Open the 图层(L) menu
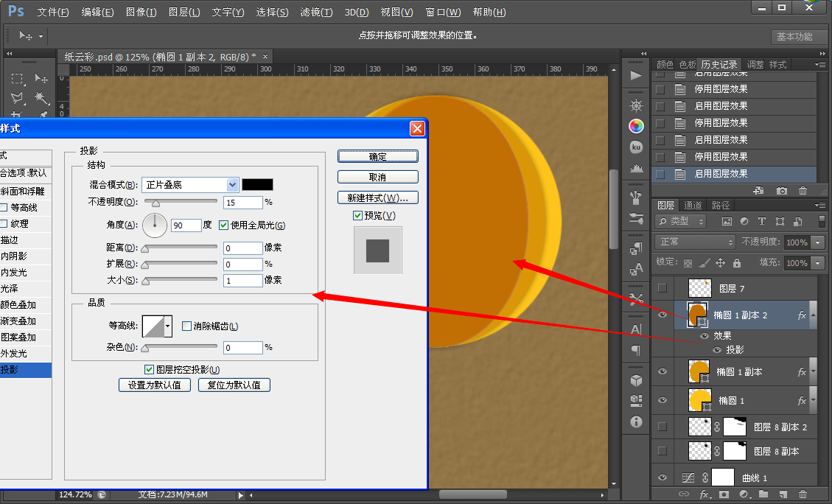Image resolution: width=832 pixels, height=504 pixels. 184,13
